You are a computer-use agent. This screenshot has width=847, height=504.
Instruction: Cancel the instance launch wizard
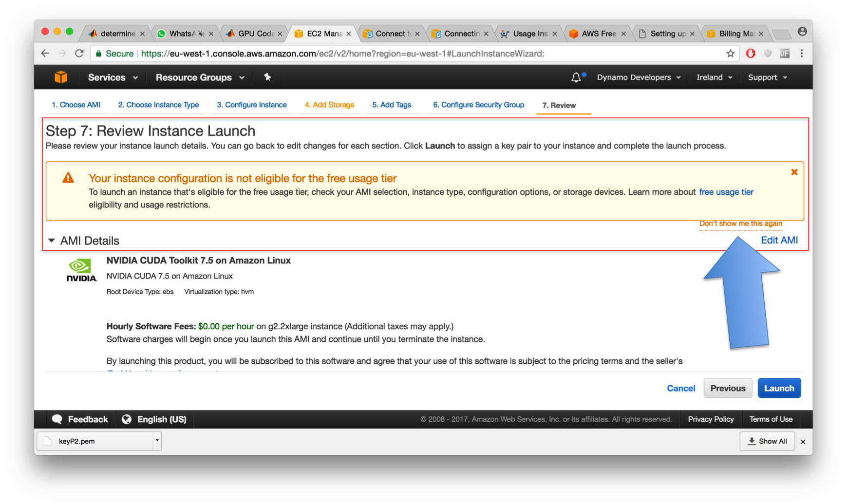680,388
